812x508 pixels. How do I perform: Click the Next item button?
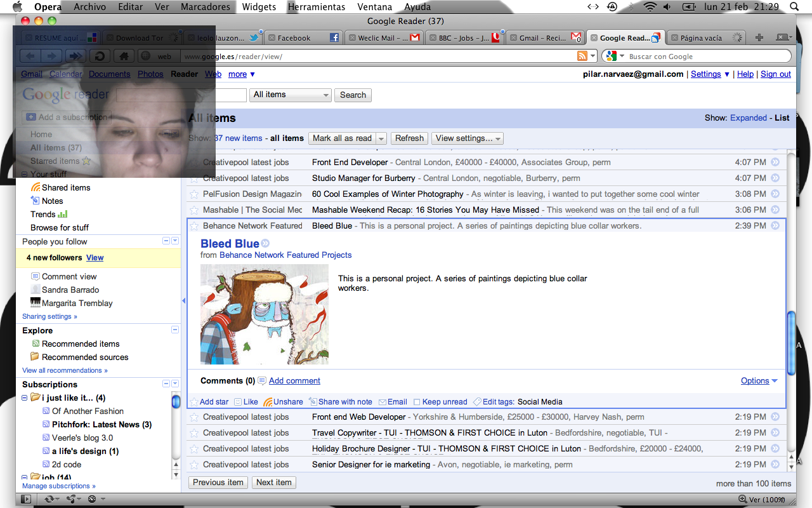pos(274,482)
